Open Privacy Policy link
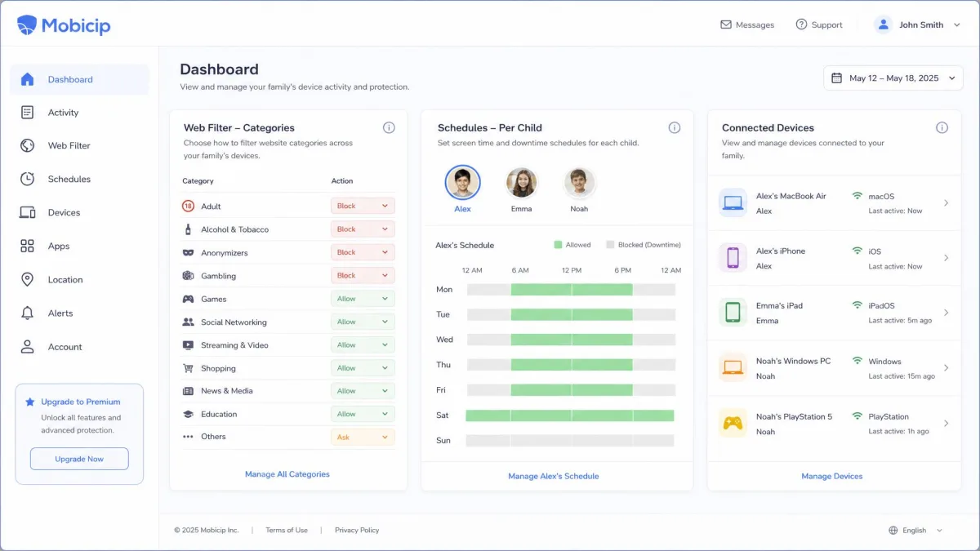980x551 pixels. click(x=357, y=531)
